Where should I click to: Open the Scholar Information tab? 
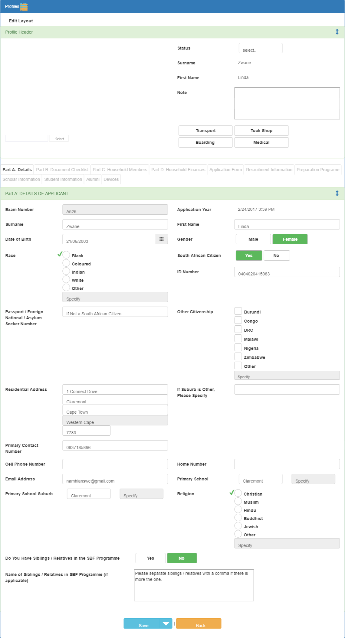point(21,179)
